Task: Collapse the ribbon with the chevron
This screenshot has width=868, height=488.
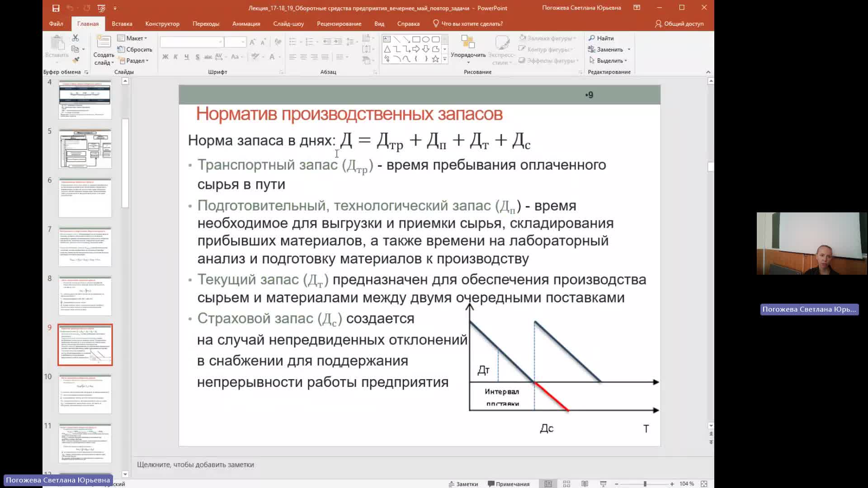Action: (708, 72)
